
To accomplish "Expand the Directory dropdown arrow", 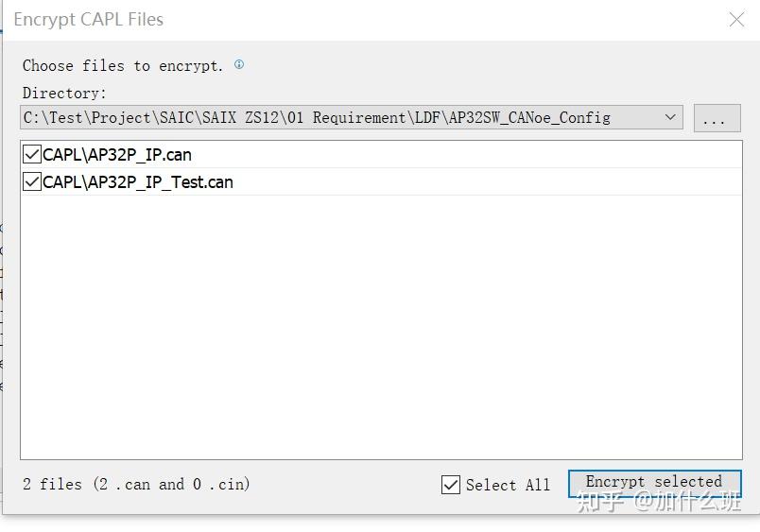I will point(670,117).
